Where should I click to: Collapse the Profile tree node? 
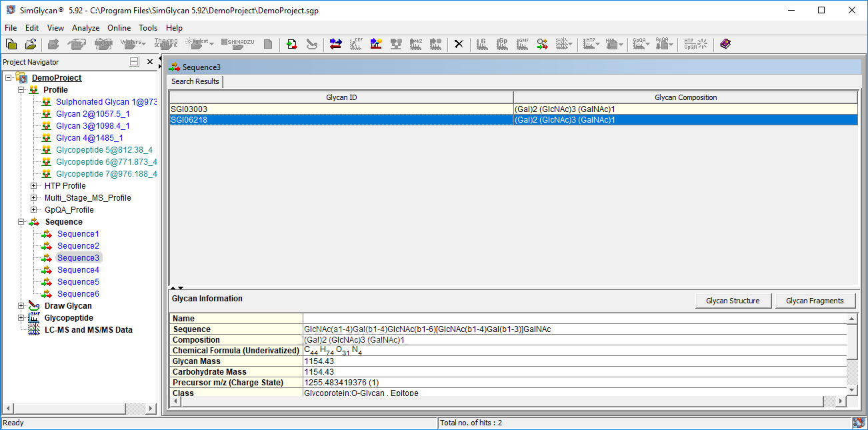pos(21,90)
